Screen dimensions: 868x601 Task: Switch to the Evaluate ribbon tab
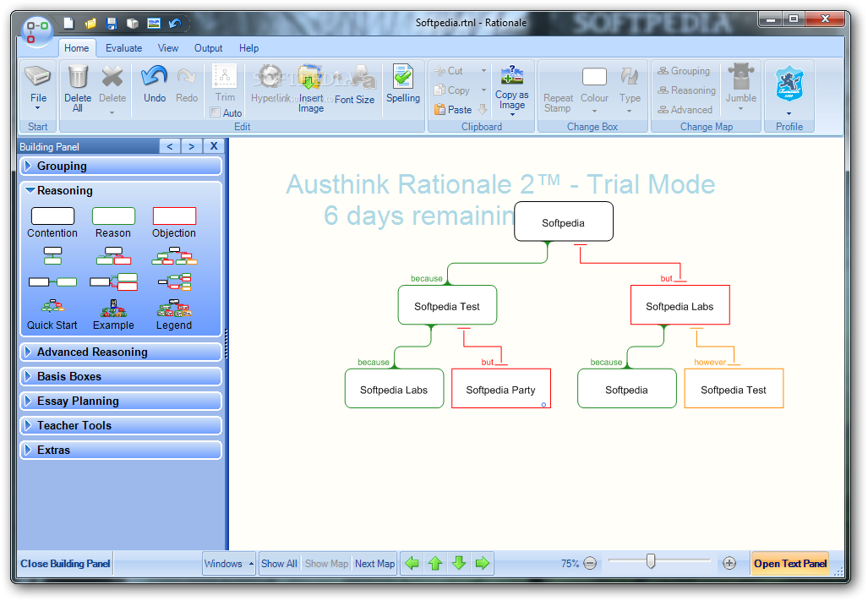[x=123, y=48]
